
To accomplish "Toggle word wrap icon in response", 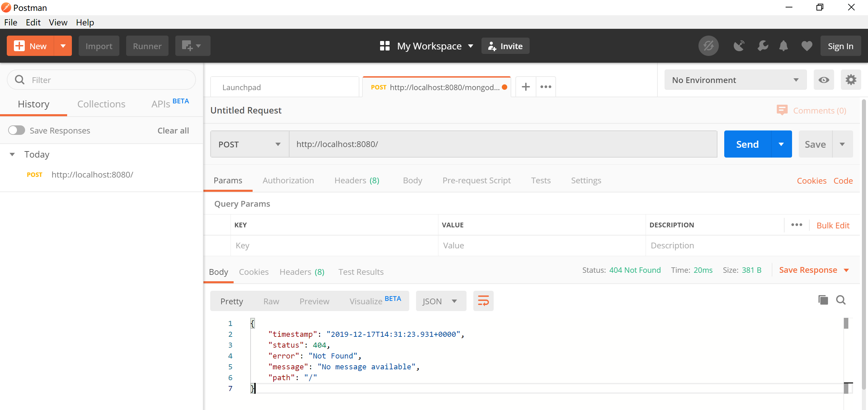I will tap(483, 301).
